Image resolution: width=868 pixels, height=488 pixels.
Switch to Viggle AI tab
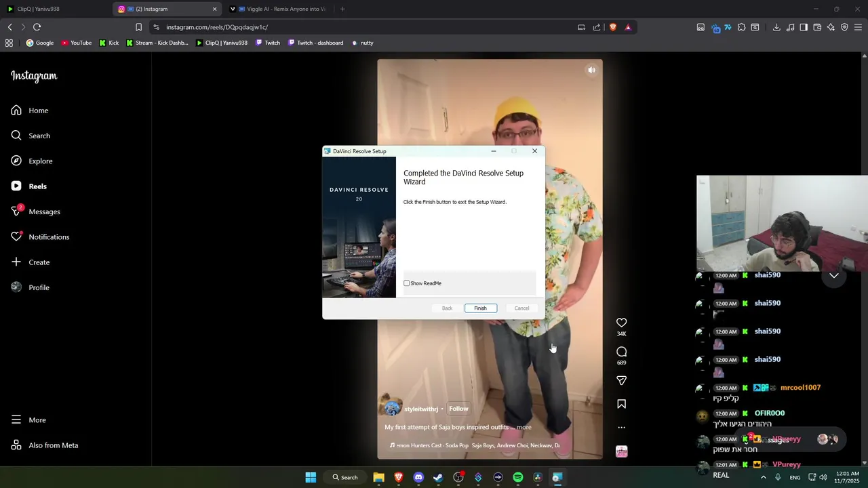pyautogui.click(x=278, y=9)
